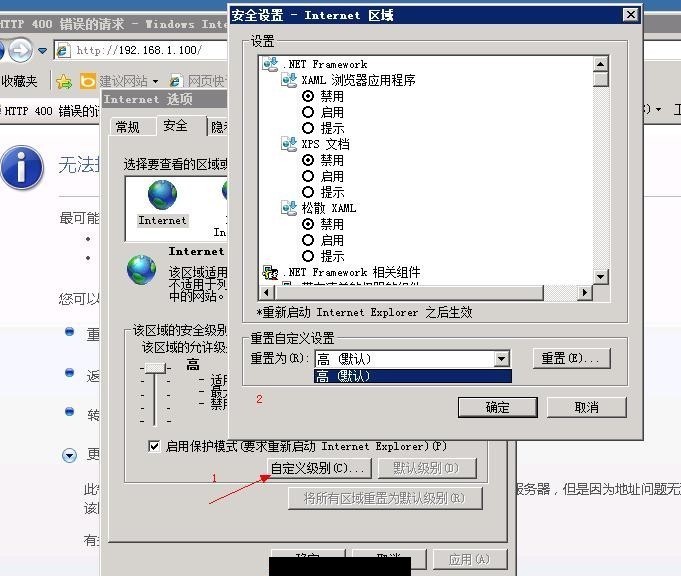Open the recent pages dropdown arrow beside navigation buttons
Image resolution: width=681 pixels, height=576 pixels.
pos(43,51)
